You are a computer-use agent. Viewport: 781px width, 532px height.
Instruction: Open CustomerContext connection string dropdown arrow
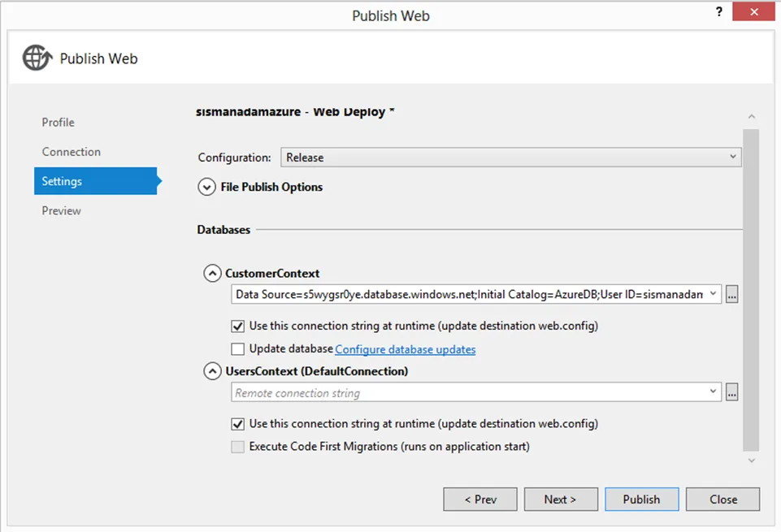(x=713, y=294)
